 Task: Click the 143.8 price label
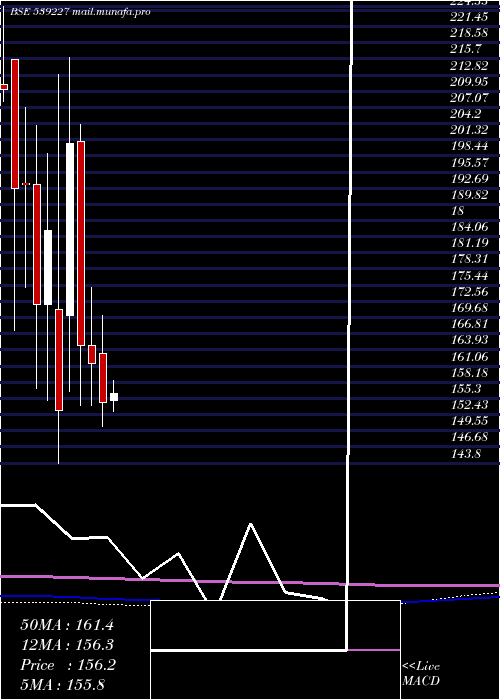(x=466, y=454)
